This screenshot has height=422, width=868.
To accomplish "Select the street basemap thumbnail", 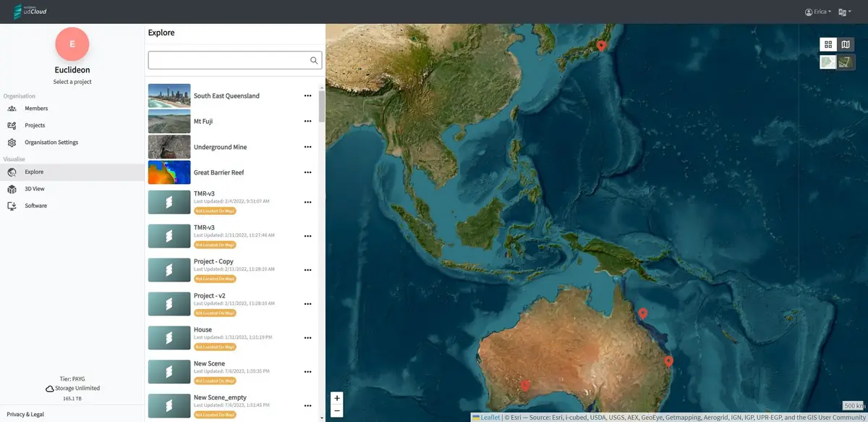I will (828, 62).
